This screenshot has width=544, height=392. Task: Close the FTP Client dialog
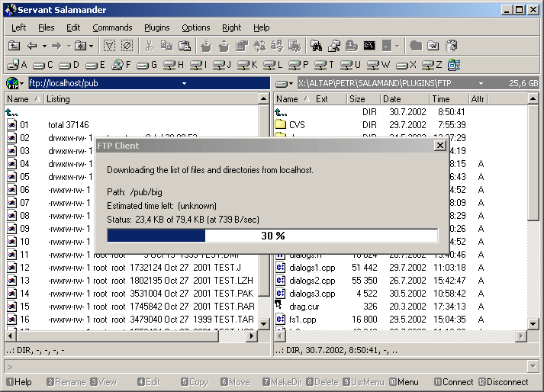click(440, 146)
